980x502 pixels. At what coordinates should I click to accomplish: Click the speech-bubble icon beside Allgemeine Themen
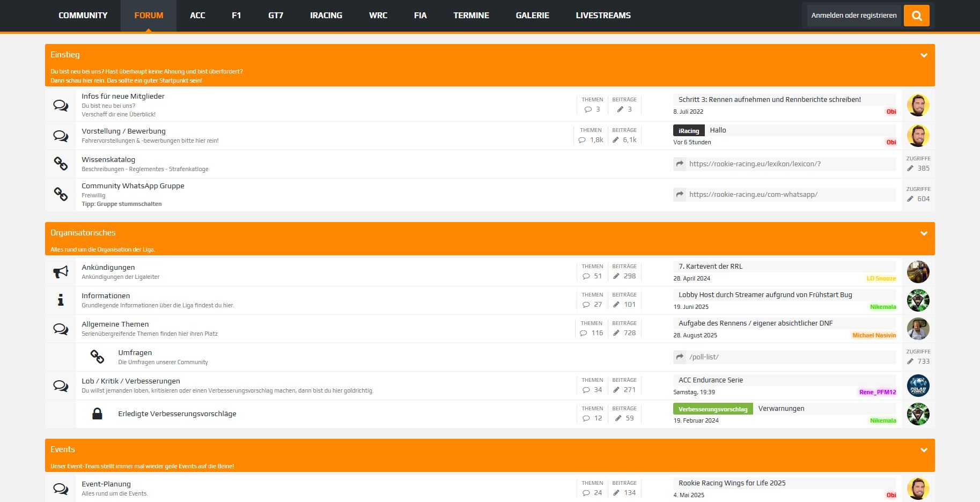pos(61,329)
